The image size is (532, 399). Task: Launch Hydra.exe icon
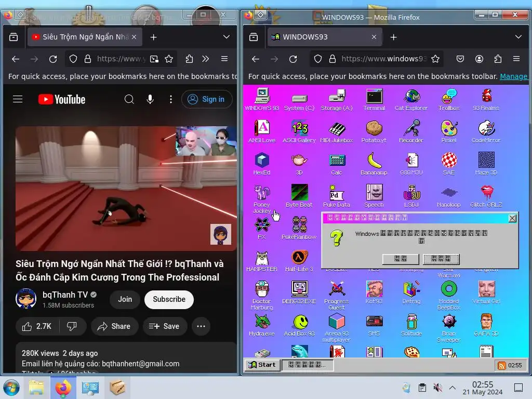click(x=262, y=325)
